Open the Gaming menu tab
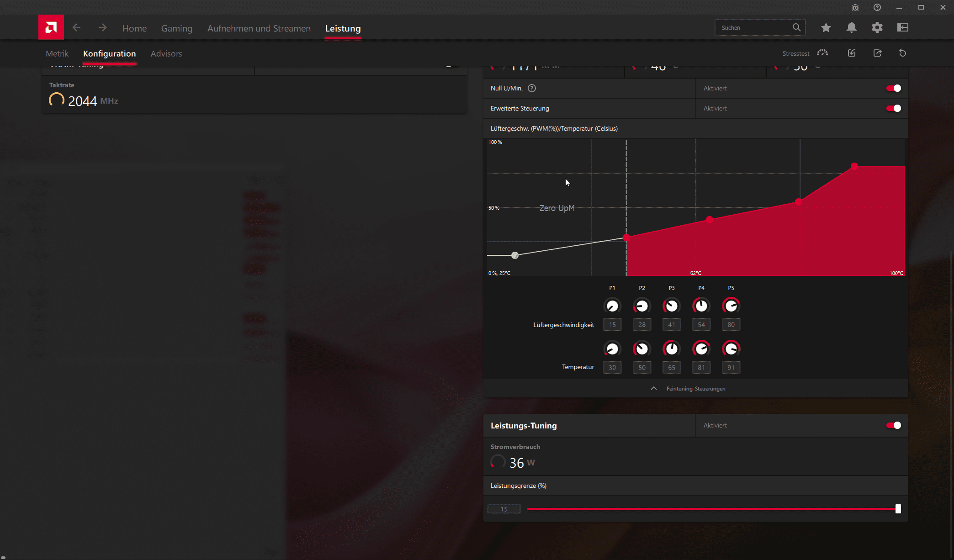 [176, 28]
